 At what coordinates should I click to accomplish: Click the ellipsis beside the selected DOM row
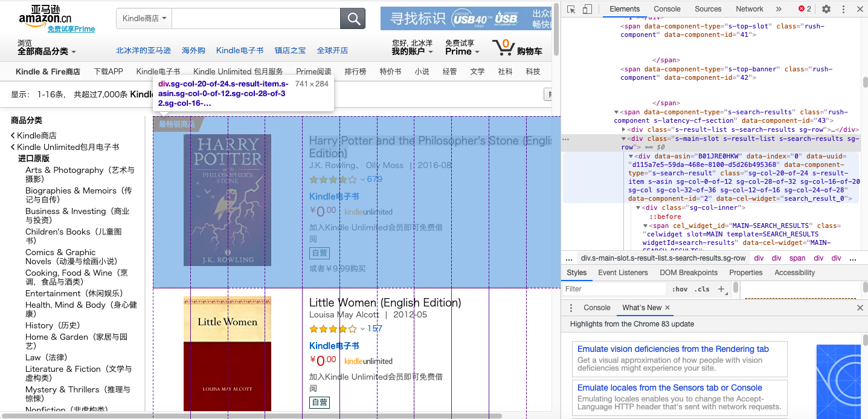coord(566,139)
